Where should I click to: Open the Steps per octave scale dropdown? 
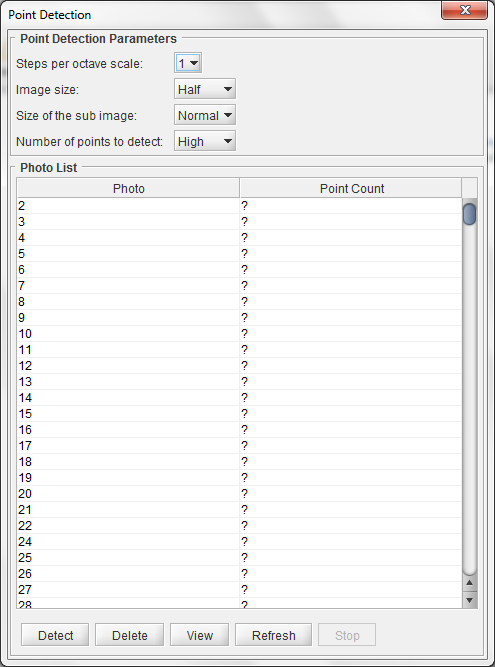pos(188,63)
